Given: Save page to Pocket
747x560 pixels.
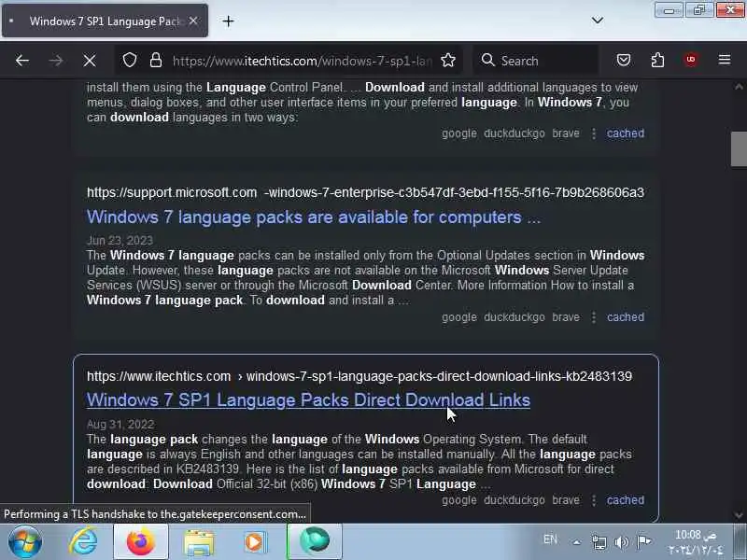Looking at the screenshot, I should 624,60.
